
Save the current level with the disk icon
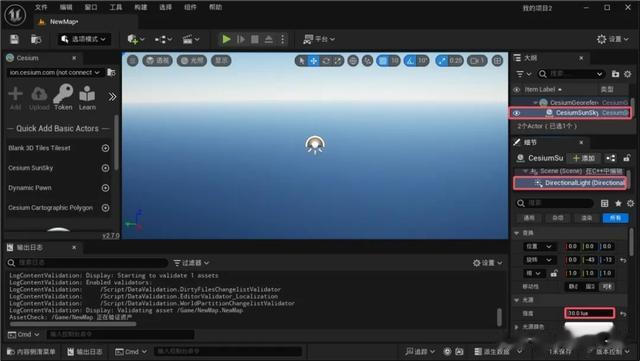point(14,39)
